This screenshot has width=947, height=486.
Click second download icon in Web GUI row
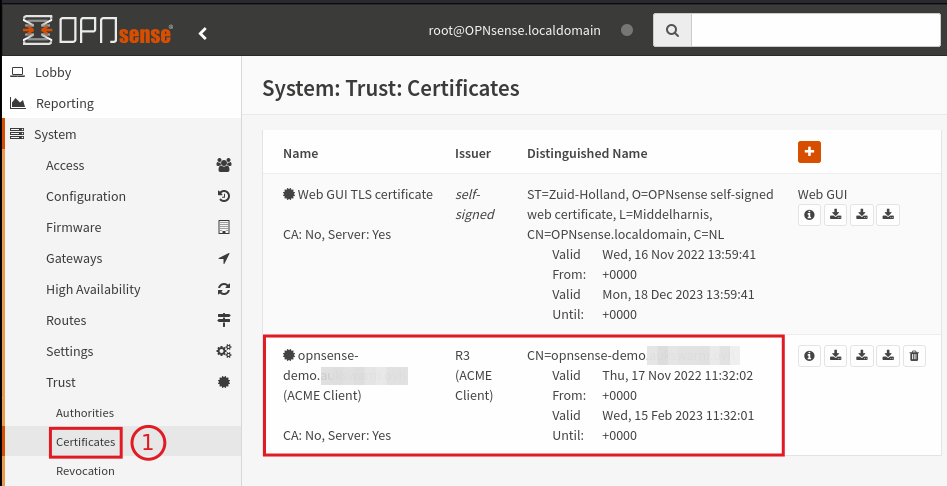point(862,214)
